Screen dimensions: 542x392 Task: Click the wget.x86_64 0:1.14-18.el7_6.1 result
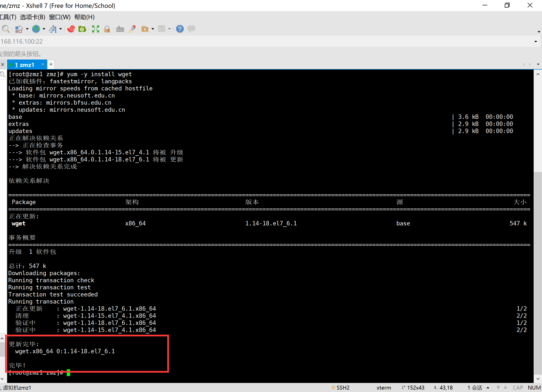pos(65,351)
